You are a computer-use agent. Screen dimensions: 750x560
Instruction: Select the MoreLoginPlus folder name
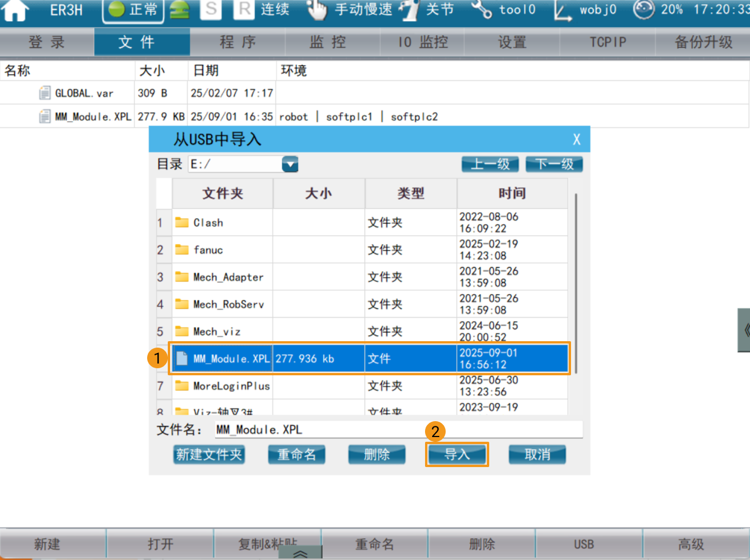click(231, 386)
